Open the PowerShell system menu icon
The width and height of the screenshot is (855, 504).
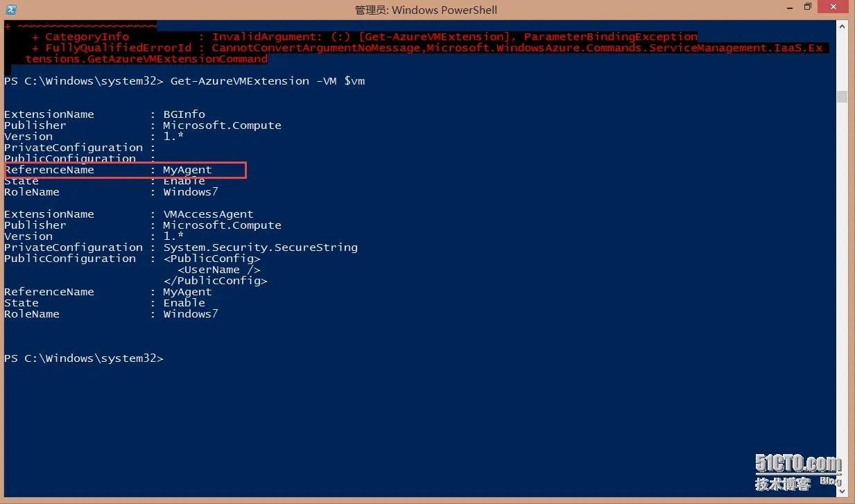(12, 10)
